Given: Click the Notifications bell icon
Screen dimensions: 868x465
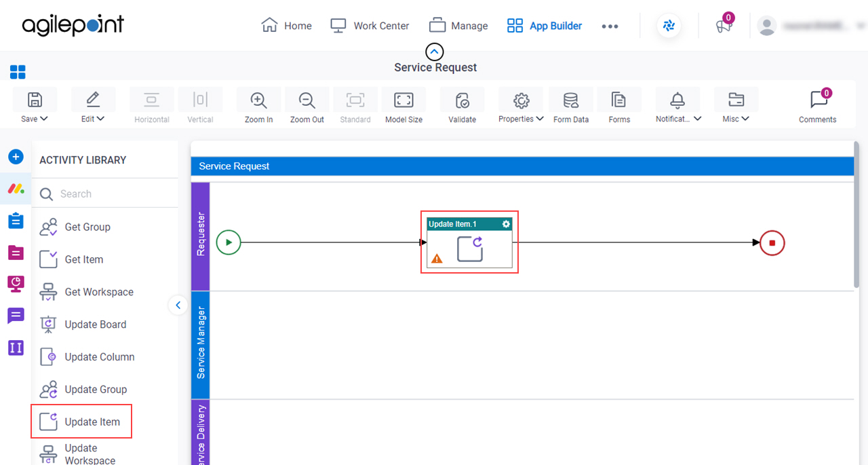Looking at the screenshot, I should click(x=677, y=100).
